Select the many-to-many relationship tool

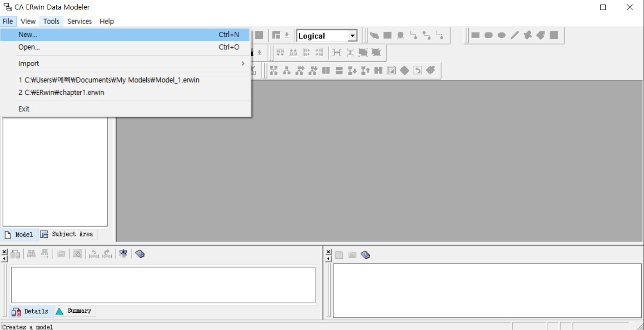pyautogui.click(x=426, y=35)
